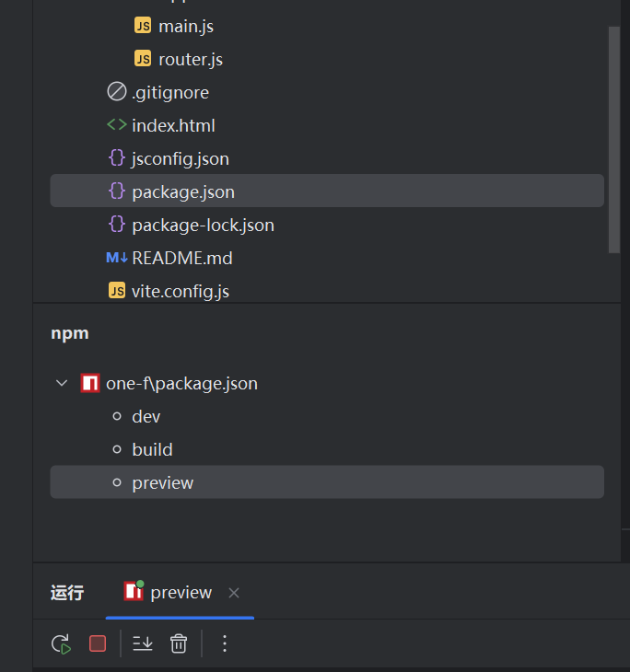Open vite.config.js file

coord(180,291)
